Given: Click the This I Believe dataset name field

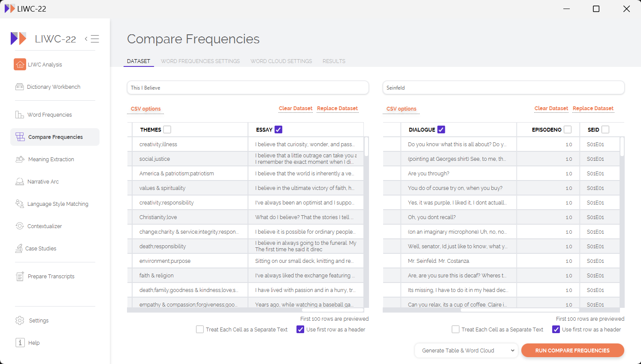Looking at the screenshot, I should click(248, 87).
